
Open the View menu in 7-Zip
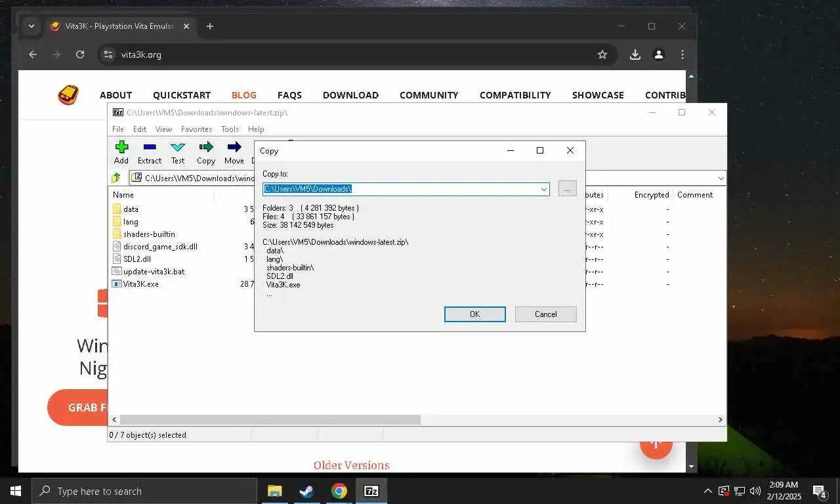163,129
